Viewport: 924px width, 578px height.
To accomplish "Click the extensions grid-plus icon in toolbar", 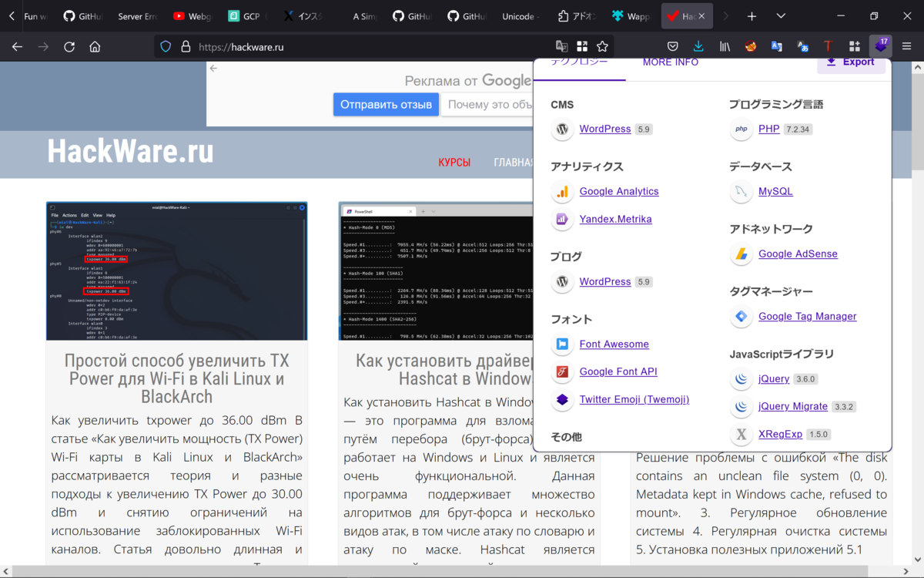I will [x=855, y=46].
